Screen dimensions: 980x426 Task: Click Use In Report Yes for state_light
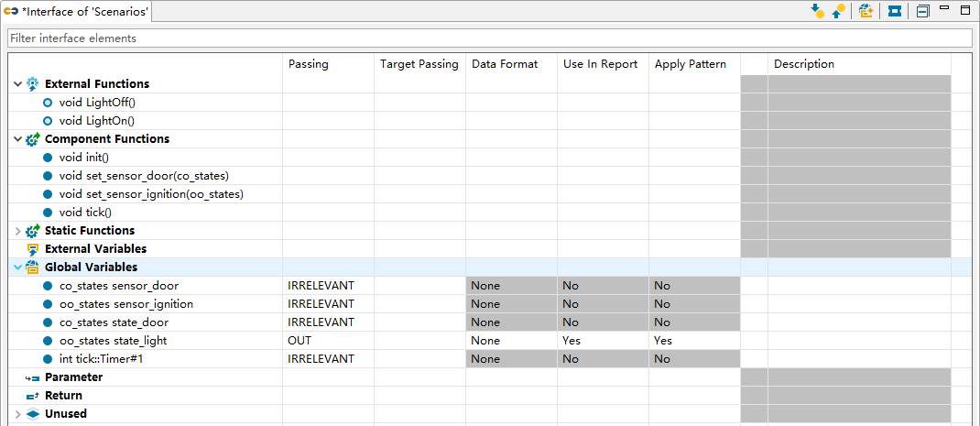coord(603,341)
